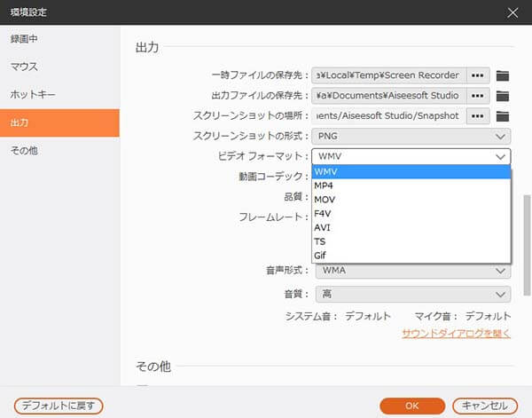
Task: Choose WMV from video format list
Action: (411, 172)
